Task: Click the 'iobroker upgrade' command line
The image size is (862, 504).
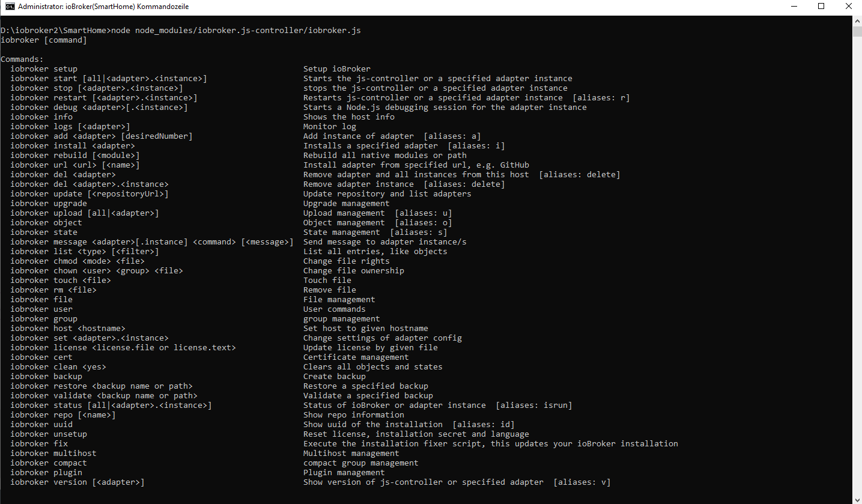Action: [x=49, y=204]
